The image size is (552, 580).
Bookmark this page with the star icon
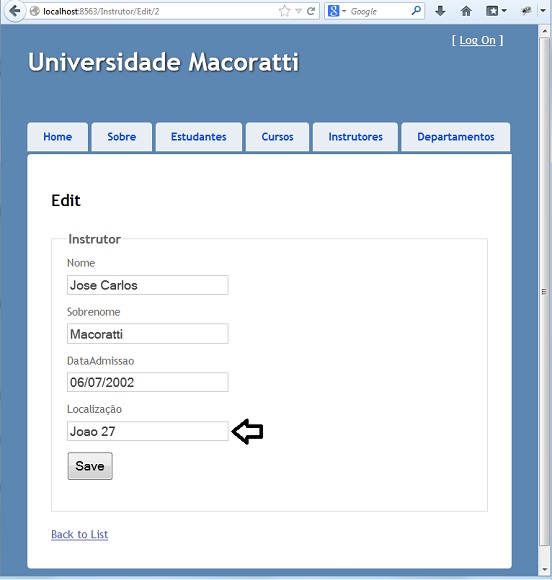point(285,11)
